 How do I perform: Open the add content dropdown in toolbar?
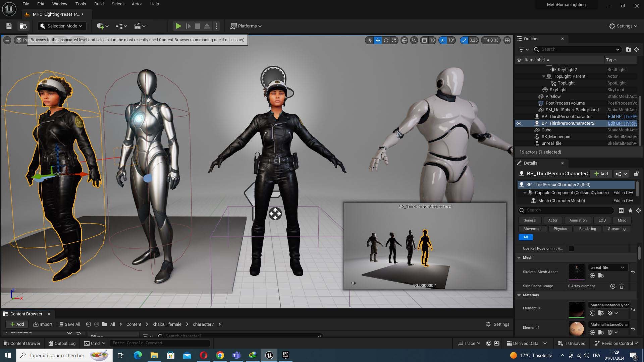(103, 26)
